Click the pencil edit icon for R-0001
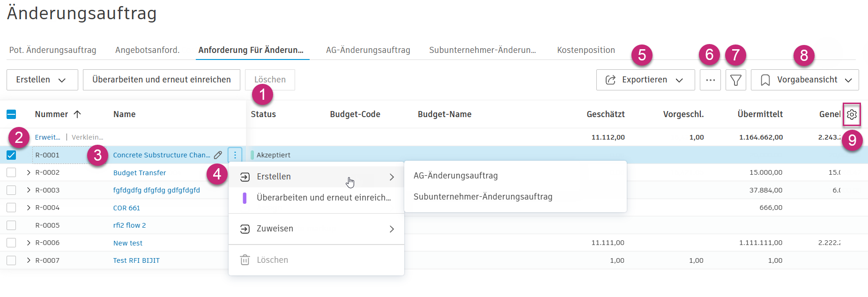This screenshot has width=868, height=297. click(x=218, y=155)
